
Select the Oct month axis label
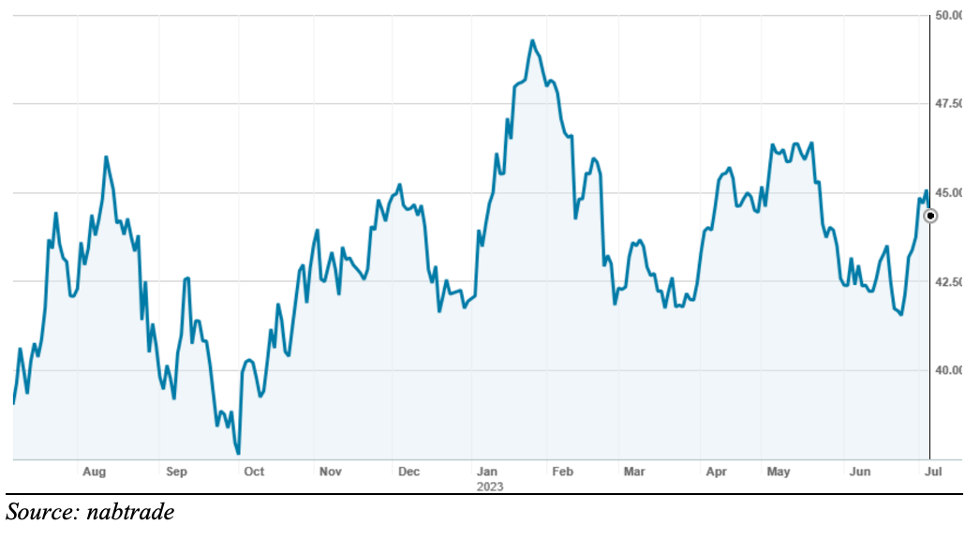coord(254,472)
